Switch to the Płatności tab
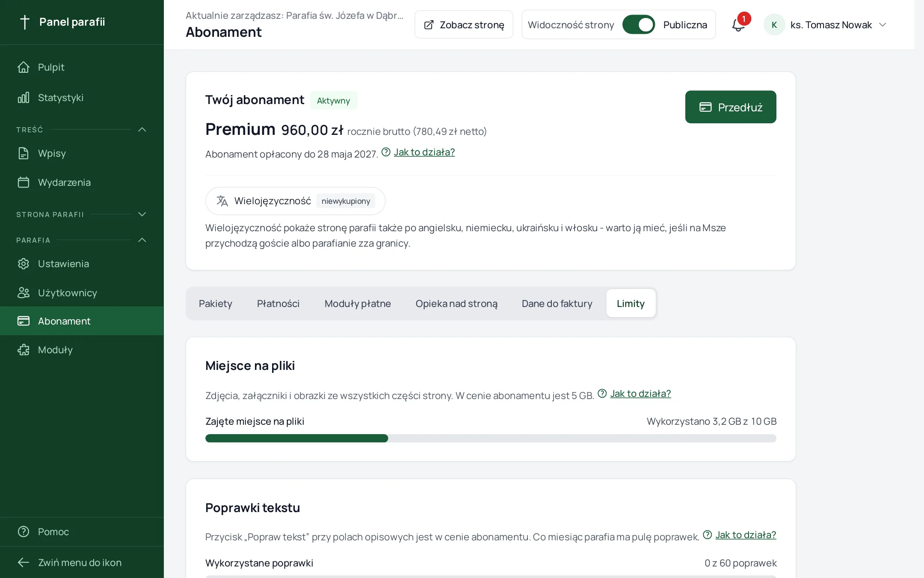The image size is (924, 578). (278, 304)
